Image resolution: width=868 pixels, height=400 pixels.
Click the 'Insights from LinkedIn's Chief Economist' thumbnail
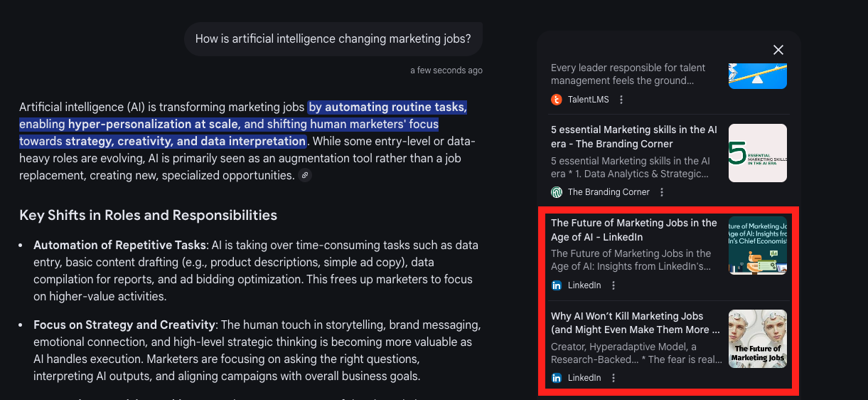pos(757,246)
